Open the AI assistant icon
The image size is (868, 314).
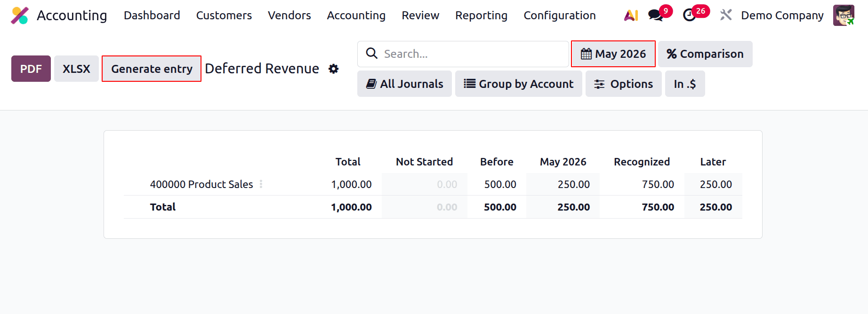(631, 16)
